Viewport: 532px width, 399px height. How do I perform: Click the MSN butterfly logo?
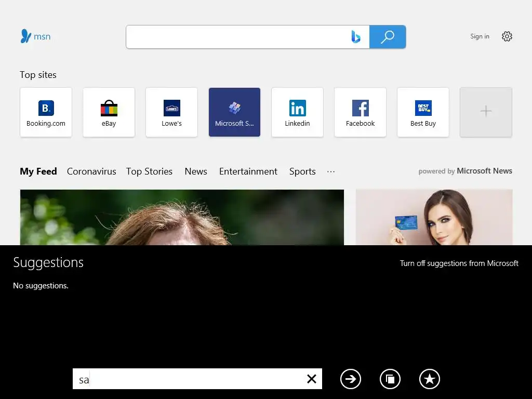(35, 36)
